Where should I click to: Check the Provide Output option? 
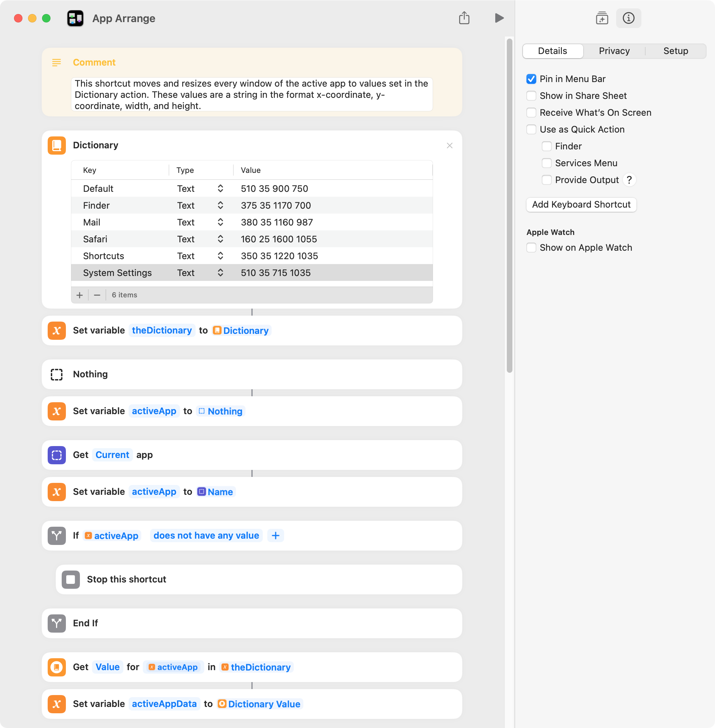[546, 180]
